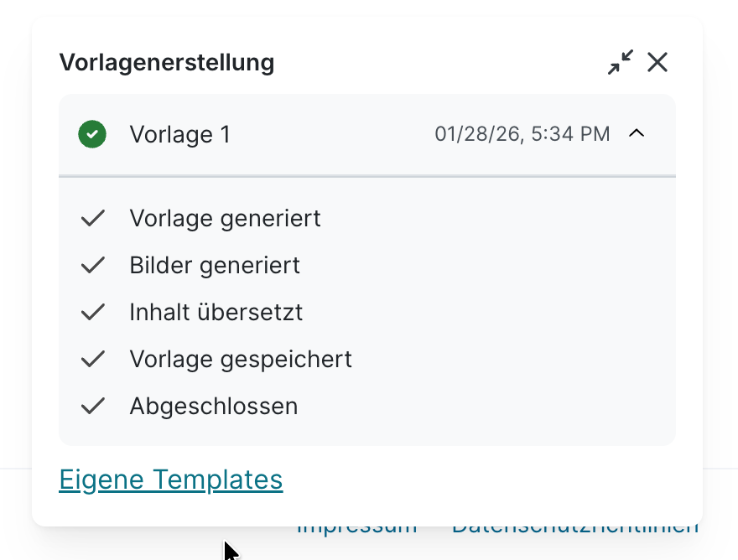Click the green checkmark status icon beside Vorlage 1
The image size is (738, 560).
coord(92,134)
